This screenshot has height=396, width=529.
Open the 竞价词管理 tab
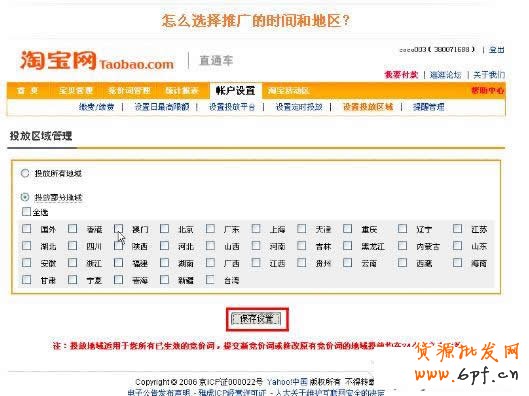point(129,91)
